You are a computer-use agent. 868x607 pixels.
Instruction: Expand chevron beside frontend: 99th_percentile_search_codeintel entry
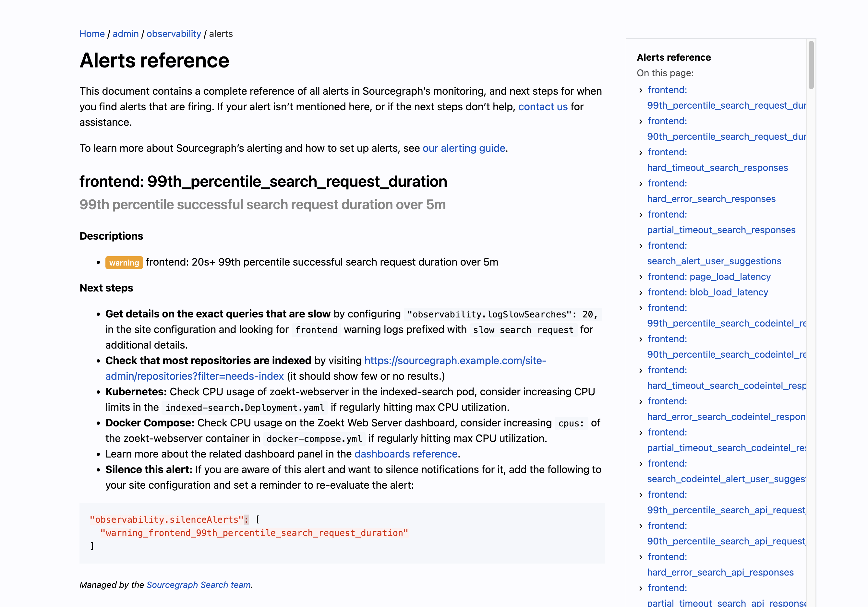pos(640,308)
